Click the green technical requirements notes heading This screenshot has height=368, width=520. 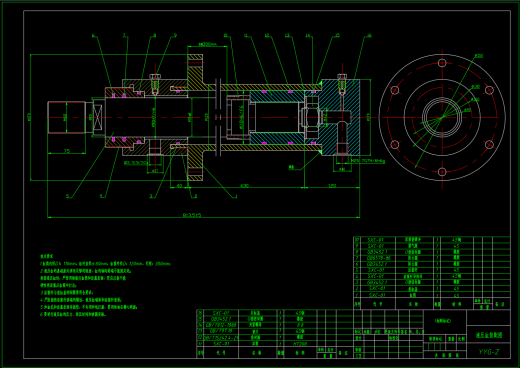coord(47,256)
